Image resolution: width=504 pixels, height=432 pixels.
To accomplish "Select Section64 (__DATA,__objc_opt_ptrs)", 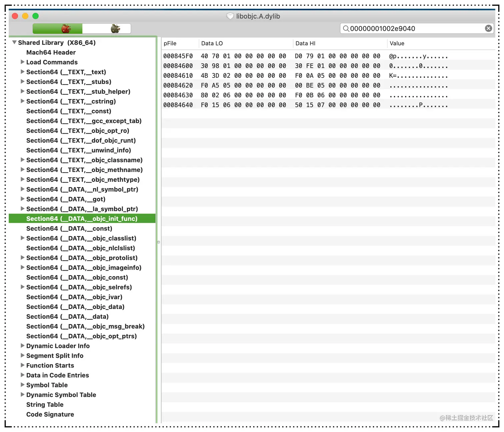I will pyautogui.click(x=82, y=336).
